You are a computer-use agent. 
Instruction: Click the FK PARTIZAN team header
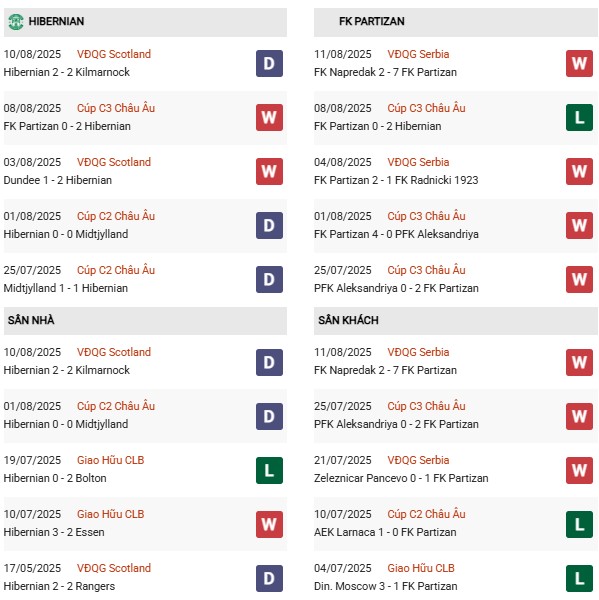click(x=455, y=22)
